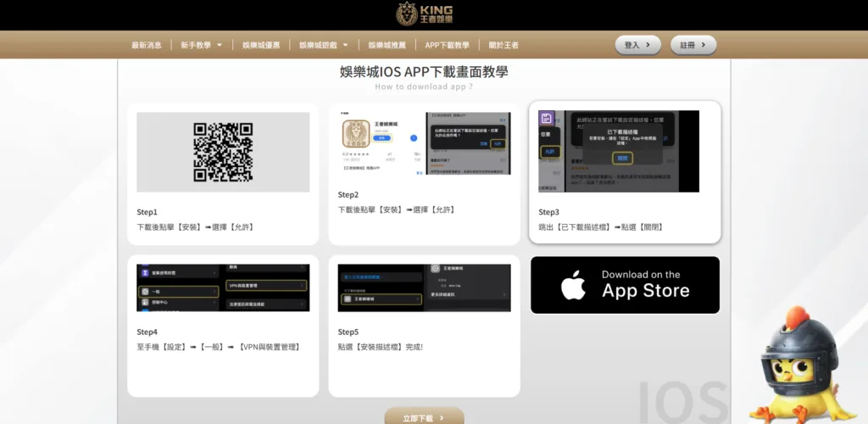This screenshot has width=868, height=424.
Task: Click Step2 text 下載後點擊【安裝】➡選擇【允許】
Action: tap(397, 209)
